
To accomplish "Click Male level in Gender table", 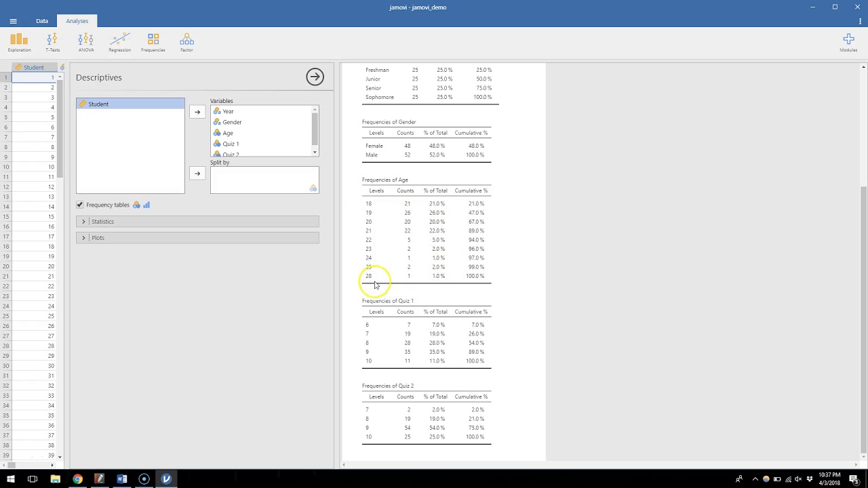I will (x=372, y=155).
